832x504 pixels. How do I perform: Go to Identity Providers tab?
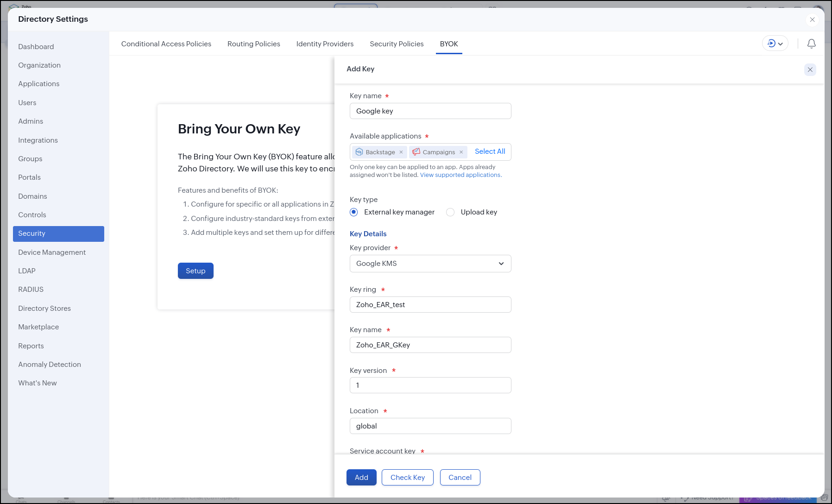click(x=325, y=44)
